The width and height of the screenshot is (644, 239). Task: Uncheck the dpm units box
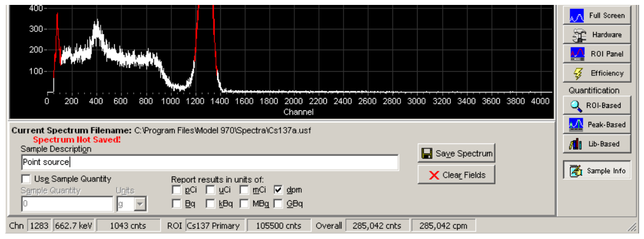coord(278,190)
